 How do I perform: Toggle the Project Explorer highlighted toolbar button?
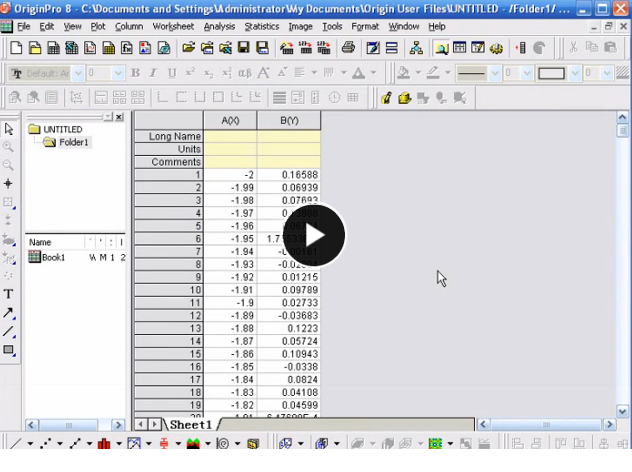(441, 48)
